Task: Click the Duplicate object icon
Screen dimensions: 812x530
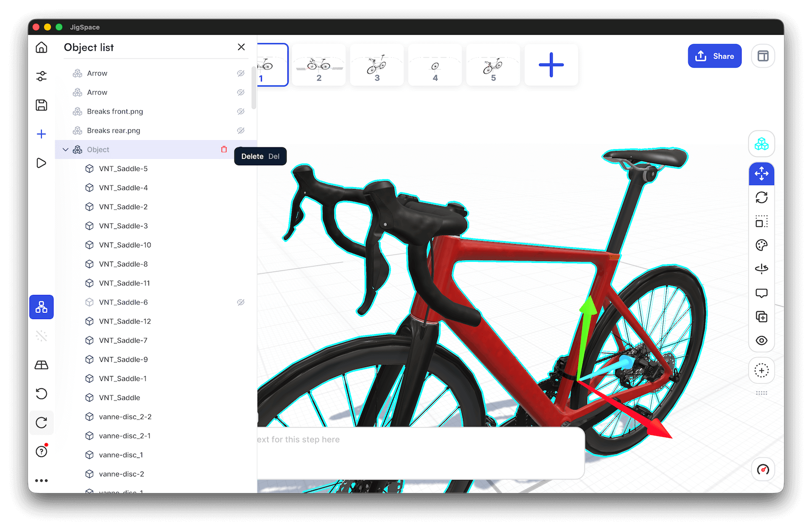Action: 761,316
